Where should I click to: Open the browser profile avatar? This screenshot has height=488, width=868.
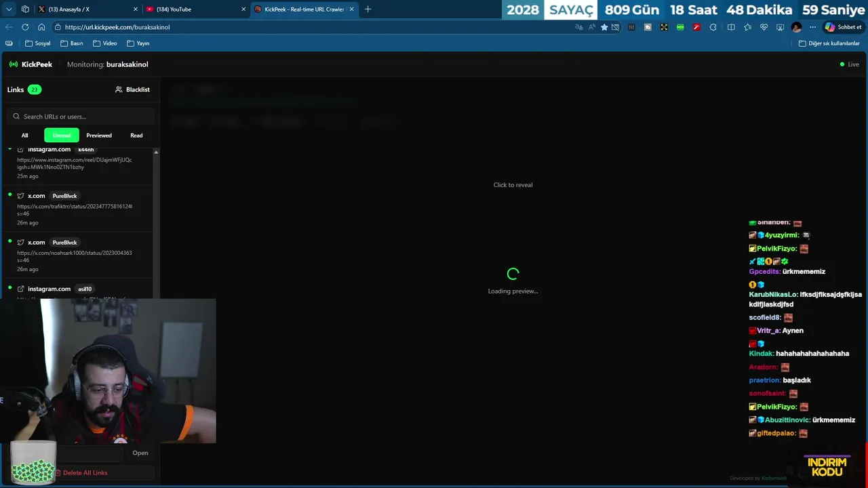click(x=796, y=27)
